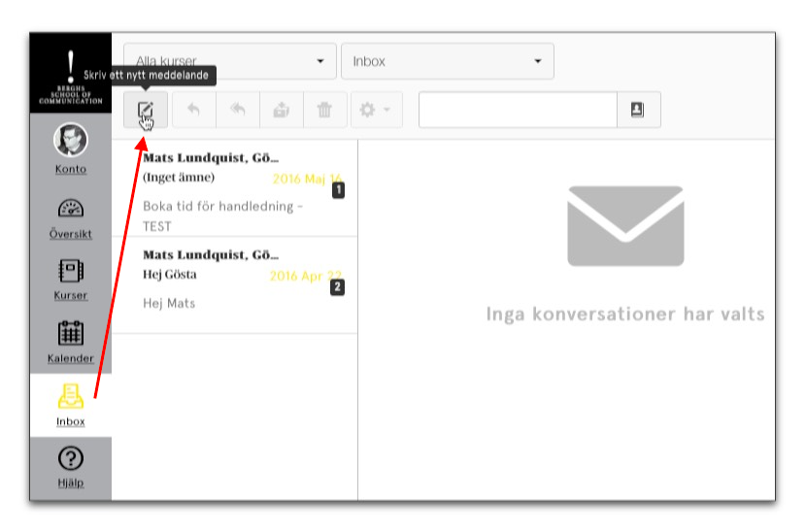This screenshot has height=532, width=806.
Task: Click the Konto link label
Action: [71, 169]
